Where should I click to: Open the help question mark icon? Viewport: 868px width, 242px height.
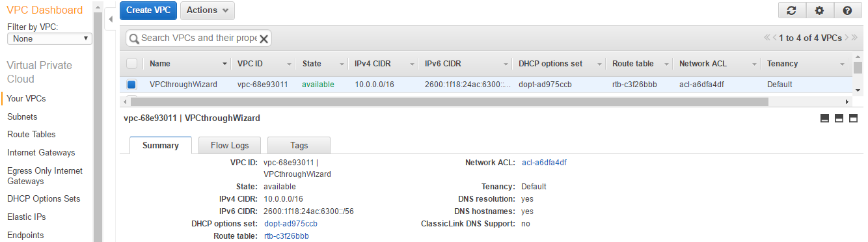(x=847, y=10)
